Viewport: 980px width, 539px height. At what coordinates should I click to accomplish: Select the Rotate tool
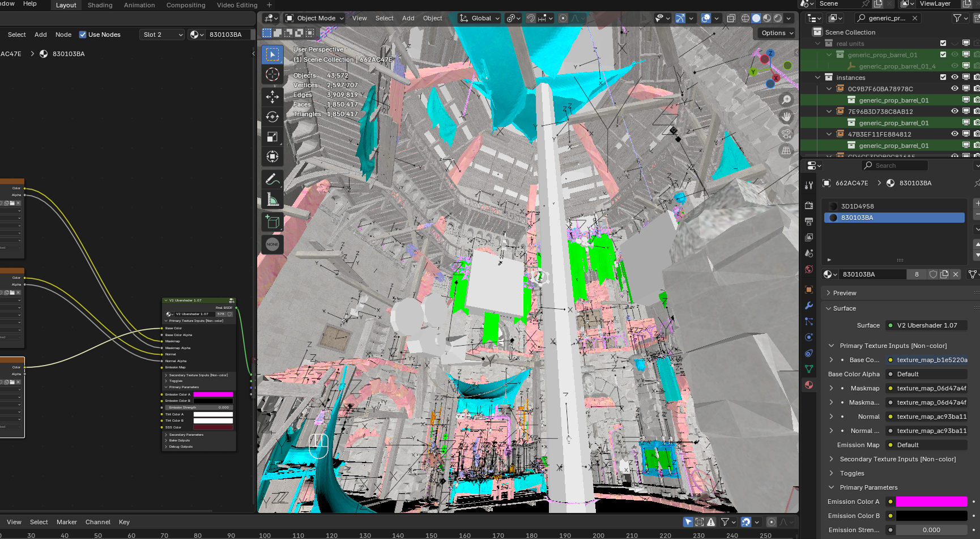[x=272, y=117]
